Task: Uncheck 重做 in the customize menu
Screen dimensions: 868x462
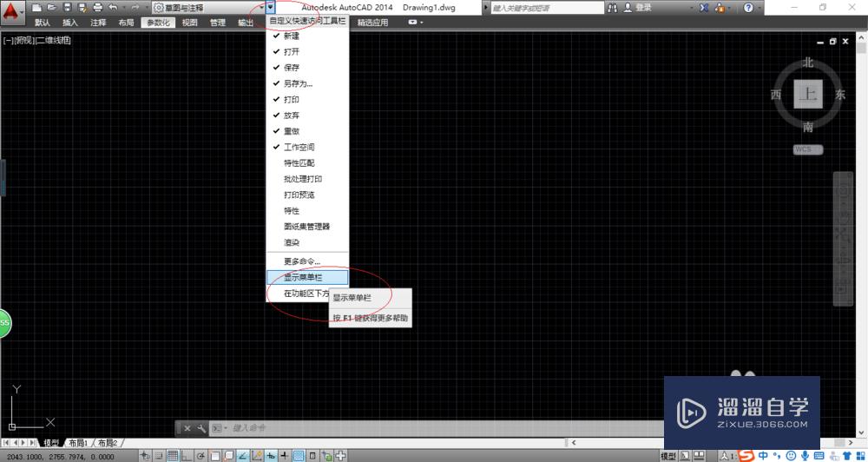Action: (307, 131)
